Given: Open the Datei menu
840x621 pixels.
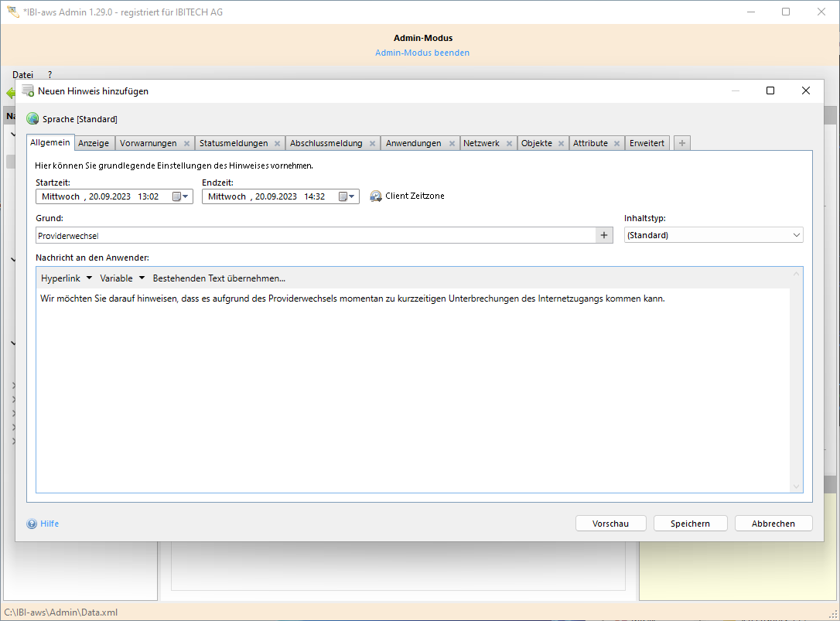Looking at the screenshot, I should (x=22, y=75).
